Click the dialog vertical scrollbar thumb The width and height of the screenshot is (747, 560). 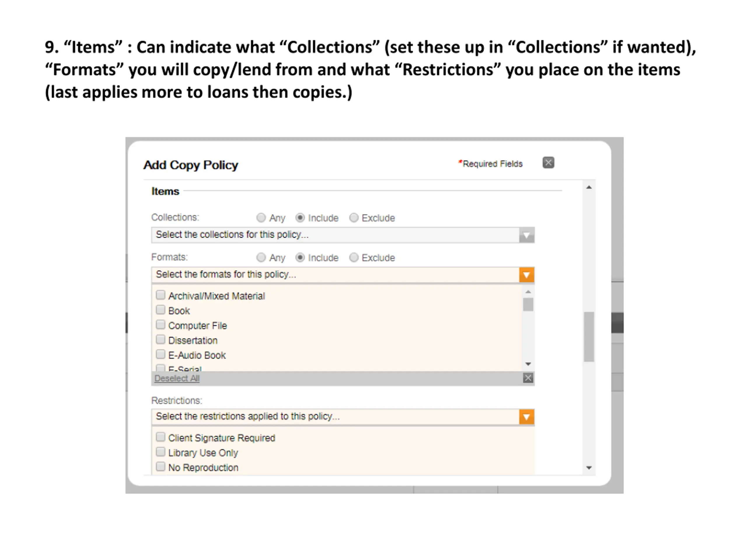[589, 337]
